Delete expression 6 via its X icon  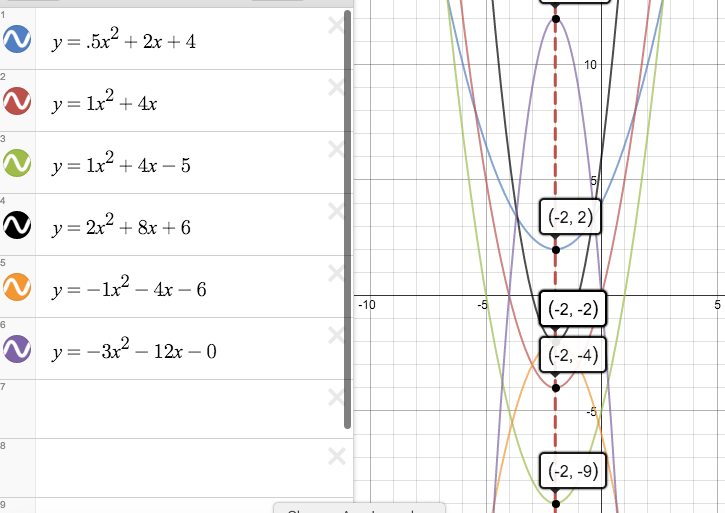tap(337, 335)
